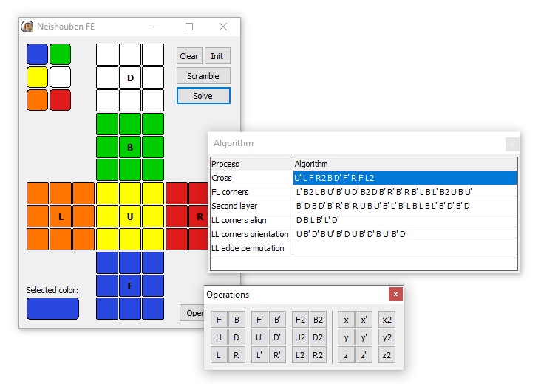Viewport: 541px width, 392px height.
Task: Apply the R move in Operations
Action: tap(237, 355)
